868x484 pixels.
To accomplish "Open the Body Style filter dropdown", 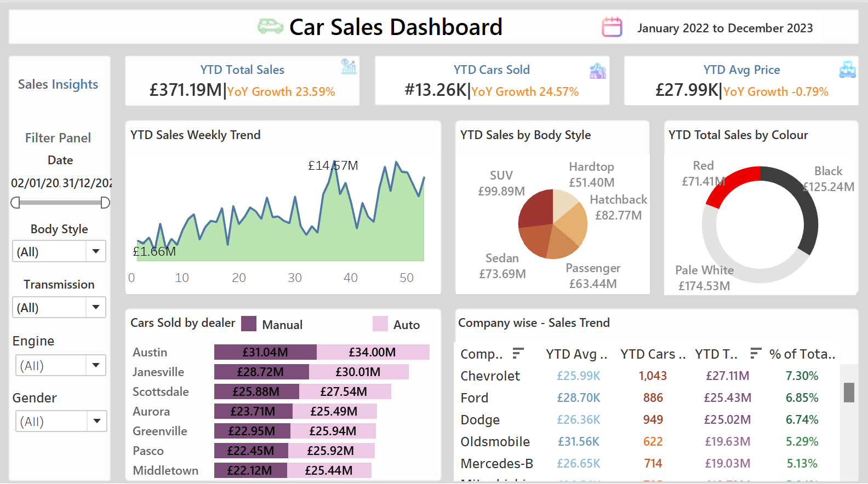I will (96, 251).
